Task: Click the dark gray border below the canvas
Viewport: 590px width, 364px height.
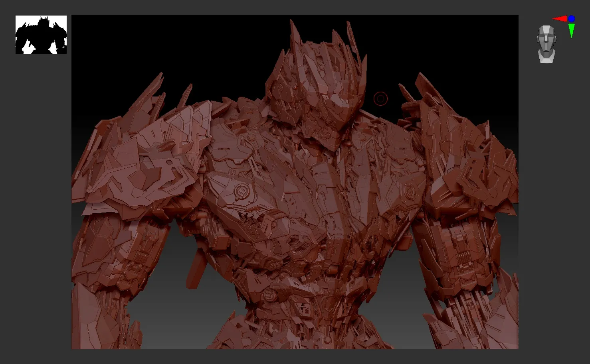Action: click(x=295, y=357)
